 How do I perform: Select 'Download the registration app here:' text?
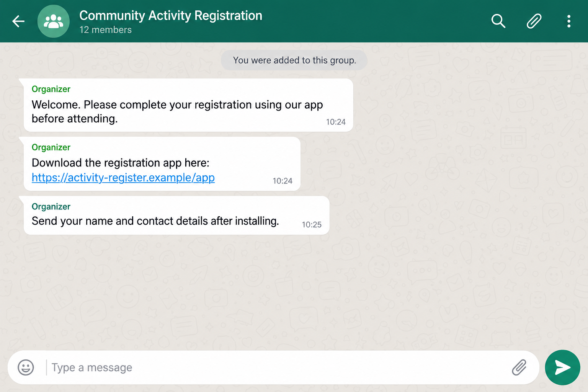pyautogui.click(x=121, y=163)
